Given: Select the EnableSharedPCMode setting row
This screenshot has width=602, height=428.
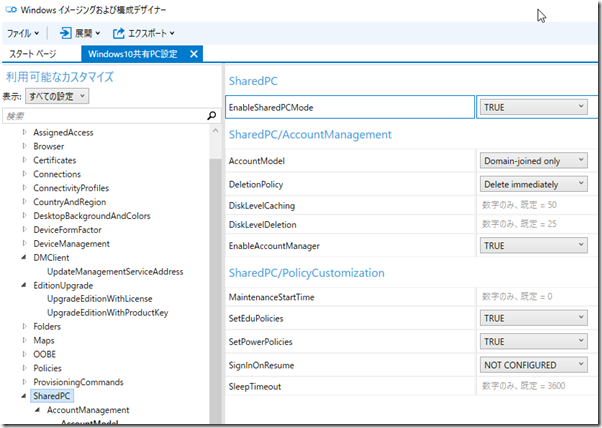Looking at the screenshot, I should (350, 107).
